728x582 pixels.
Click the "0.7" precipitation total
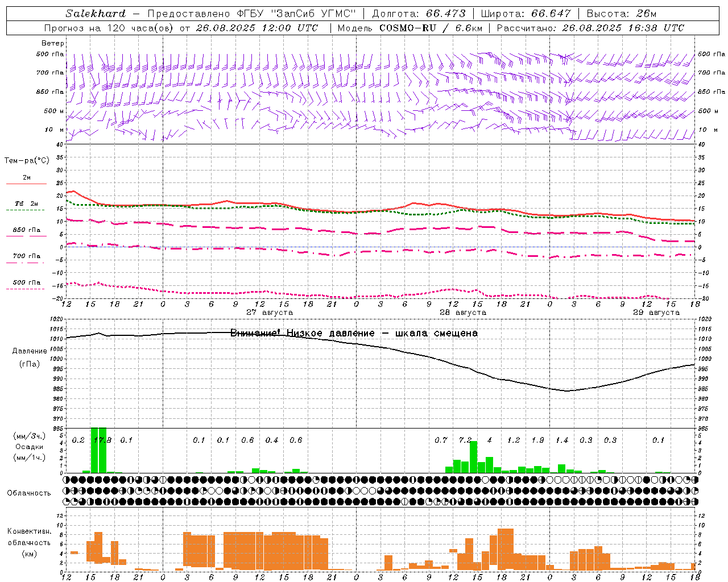[x=441, y=440]
